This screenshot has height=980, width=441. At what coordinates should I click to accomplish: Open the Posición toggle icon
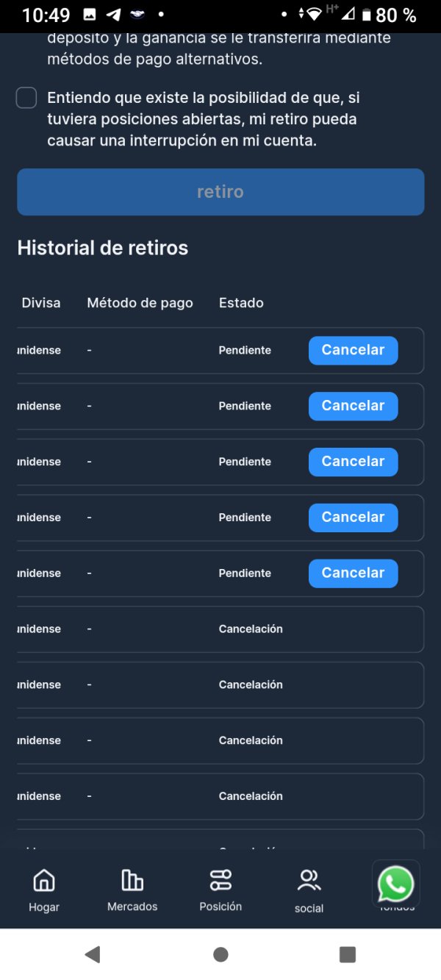click(x=220, y=879)
